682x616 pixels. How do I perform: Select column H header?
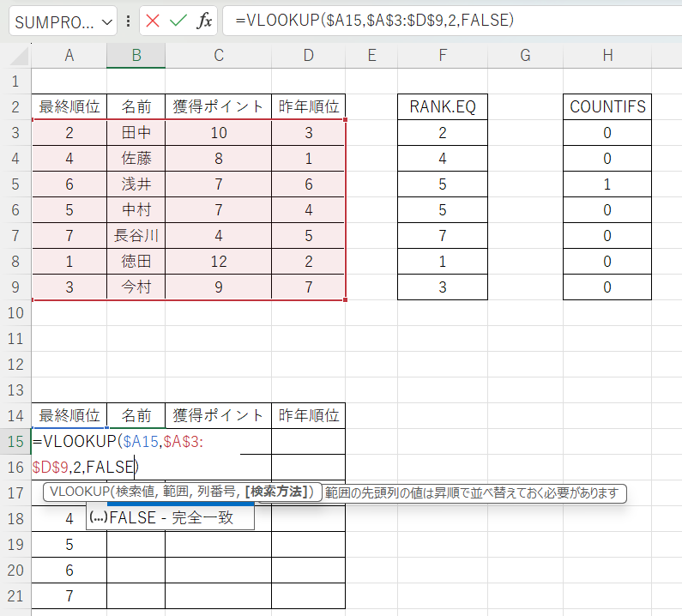(x=607, y=56)
